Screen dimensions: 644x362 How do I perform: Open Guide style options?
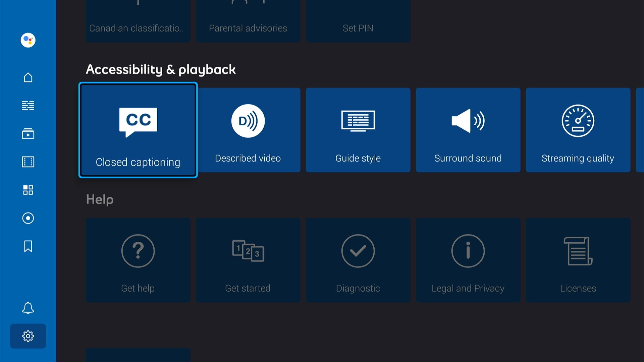[x=358, y=130]
